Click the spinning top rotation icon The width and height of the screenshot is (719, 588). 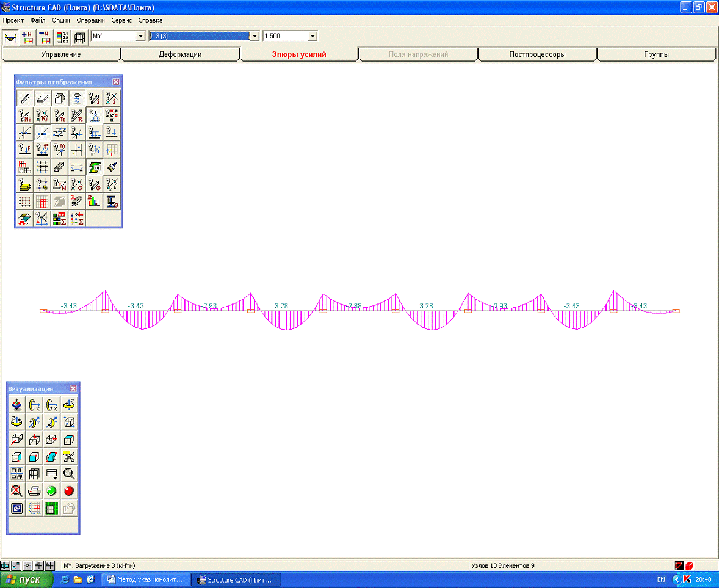click(17, 404)
